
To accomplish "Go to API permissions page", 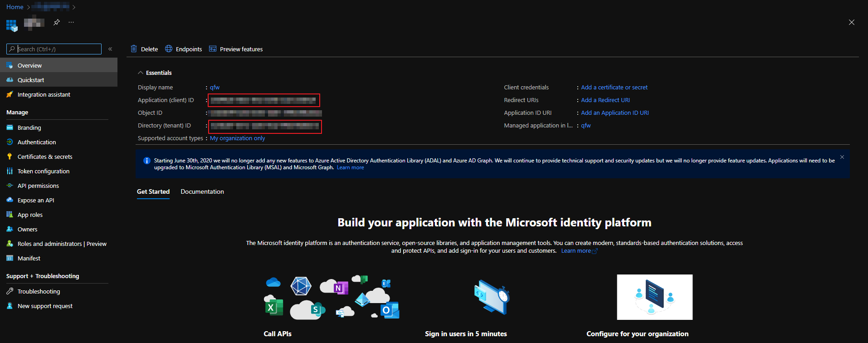I will (38, 186).
